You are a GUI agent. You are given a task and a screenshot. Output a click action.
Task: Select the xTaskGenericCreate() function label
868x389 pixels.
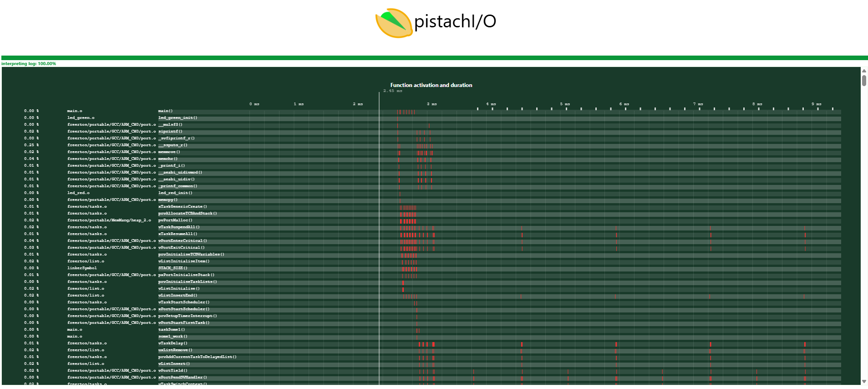pyautogui.click(x=183, y=207)
